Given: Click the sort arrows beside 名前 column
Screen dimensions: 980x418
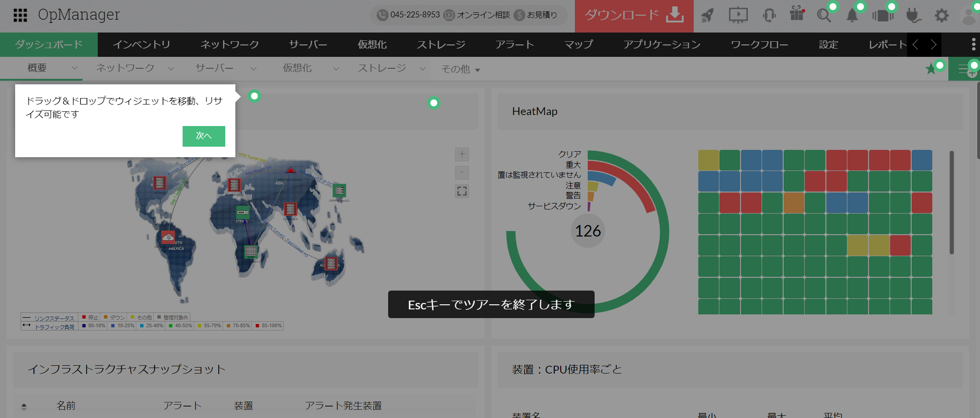Looking at the screenshot, I should (x=24, y=407).
